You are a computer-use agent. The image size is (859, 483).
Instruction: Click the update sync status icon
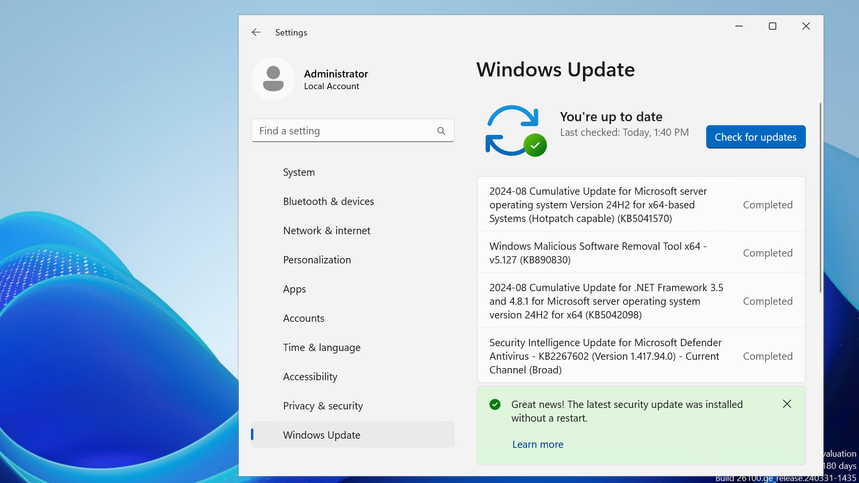click(x=515, y=131)
